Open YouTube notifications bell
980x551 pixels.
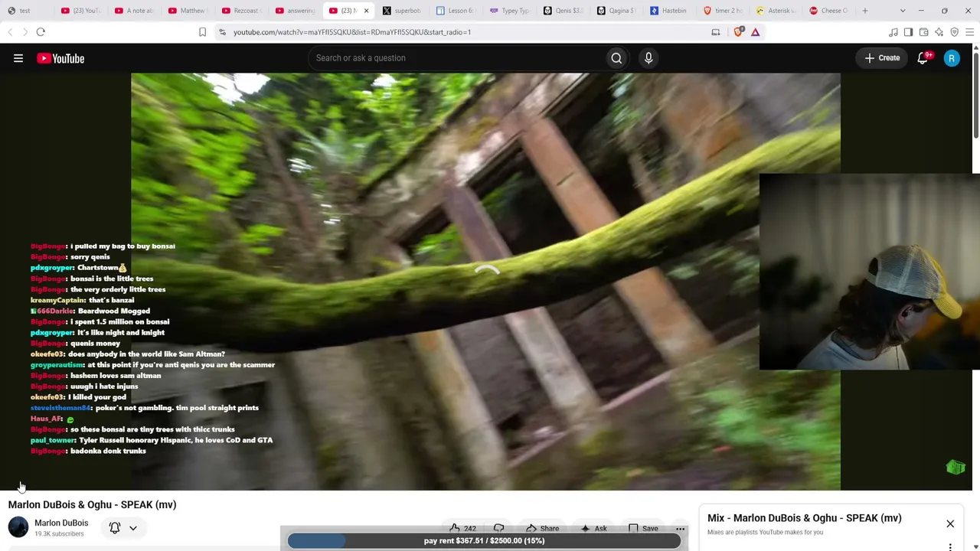tap(923, 58)
